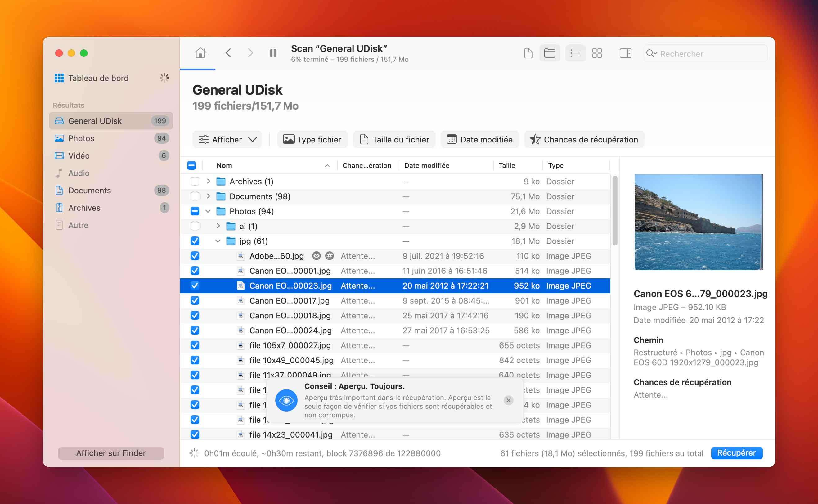Image resolution: width=818 pixels, height=504 pixels.
Task: Open Tableau de bord
Action: pyautogui.click(x=98, y=78)
